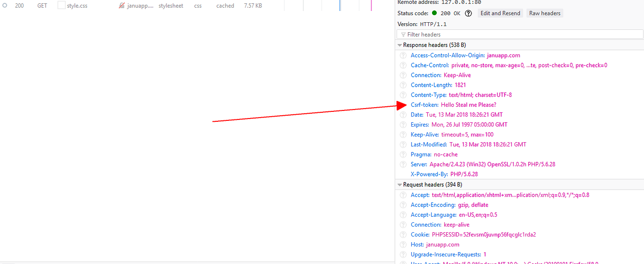Click help icon beside Accept-Language header

[x=403, y=215]
